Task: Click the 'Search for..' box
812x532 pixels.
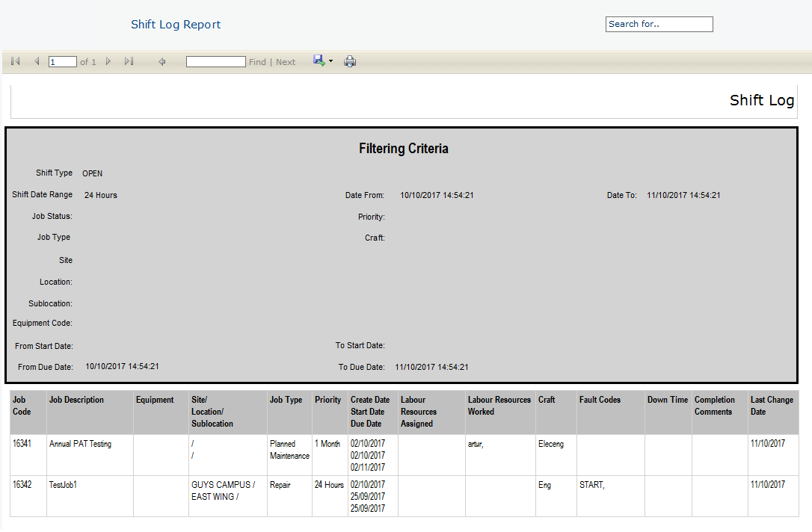Action: pos(659,24)
